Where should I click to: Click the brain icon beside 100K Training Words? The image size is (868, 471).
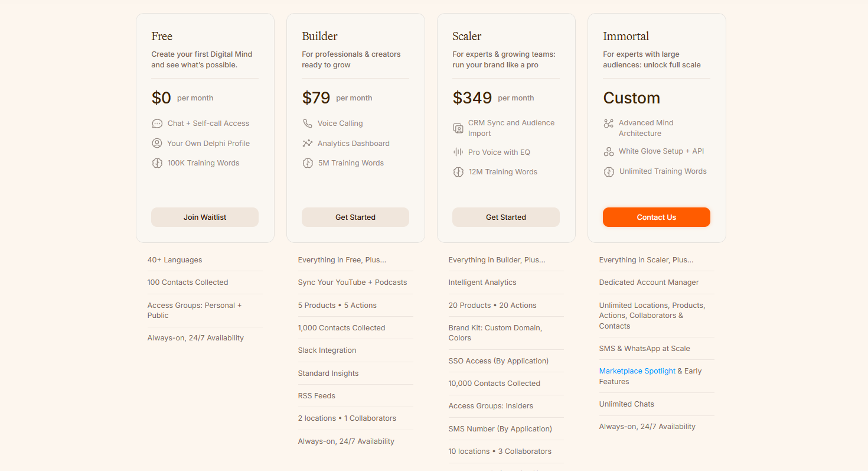157,163
